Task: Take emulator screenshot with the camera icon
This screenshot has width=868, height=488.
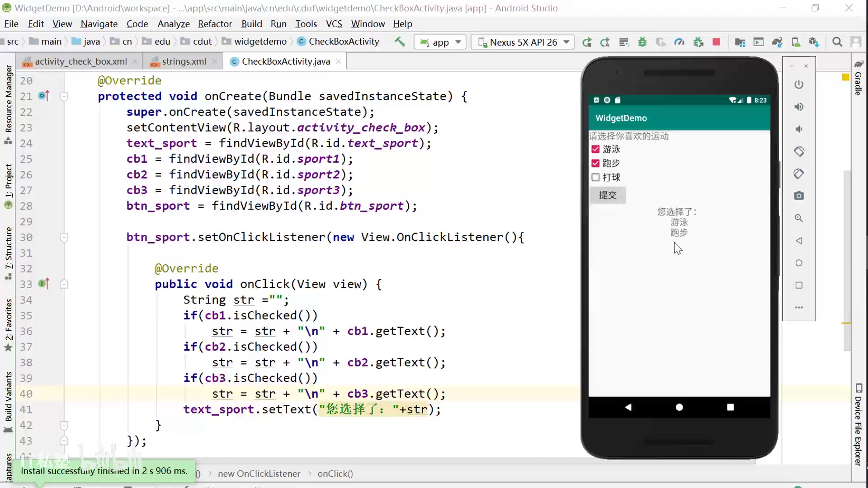Action: 799,196
